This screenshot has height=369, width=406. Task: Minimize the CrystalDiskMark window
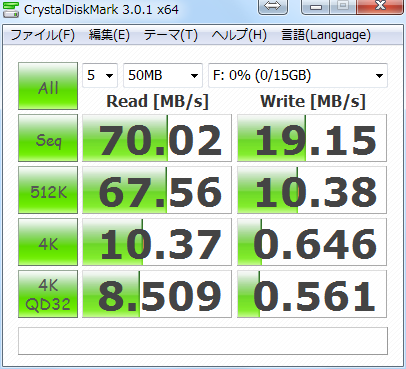[315, 6]
